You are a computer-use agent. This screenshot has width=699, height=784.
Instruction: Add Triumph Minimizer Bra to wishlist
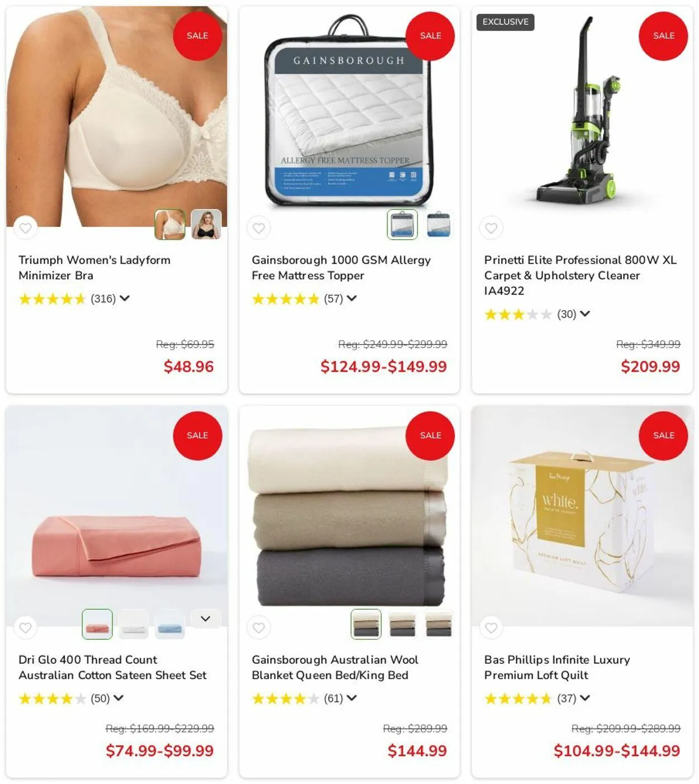pyautogui.click(x=25, y=228)
